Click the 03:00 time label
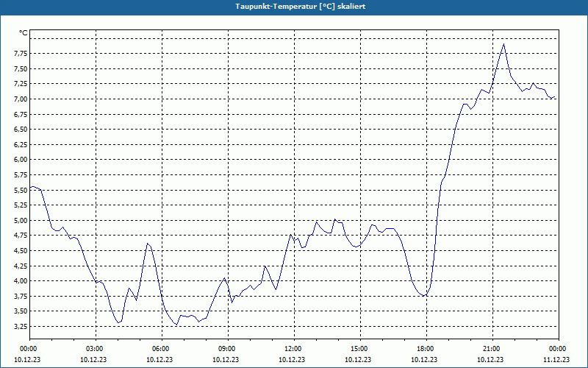The height and width of the screenshot is (368, 588). click(x=96, y=349)
